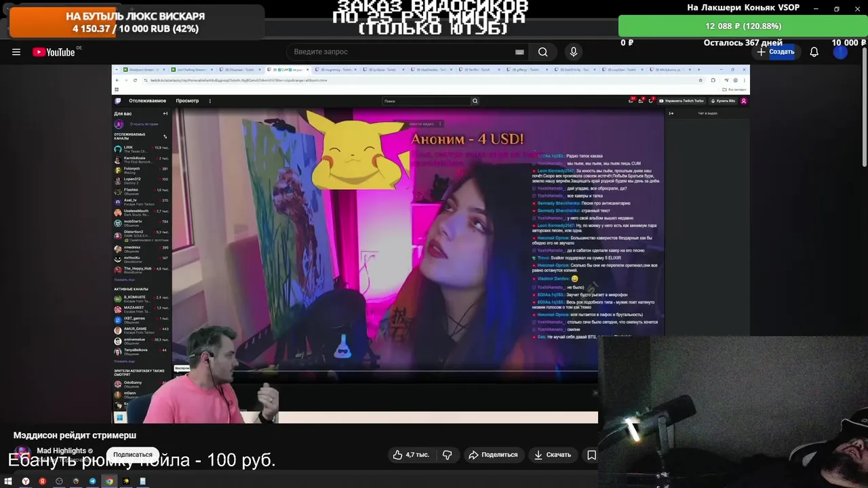868x488 pixels.
Task: Open the mobStartv channel in the sidebar
Action: (x=141, y=222)
